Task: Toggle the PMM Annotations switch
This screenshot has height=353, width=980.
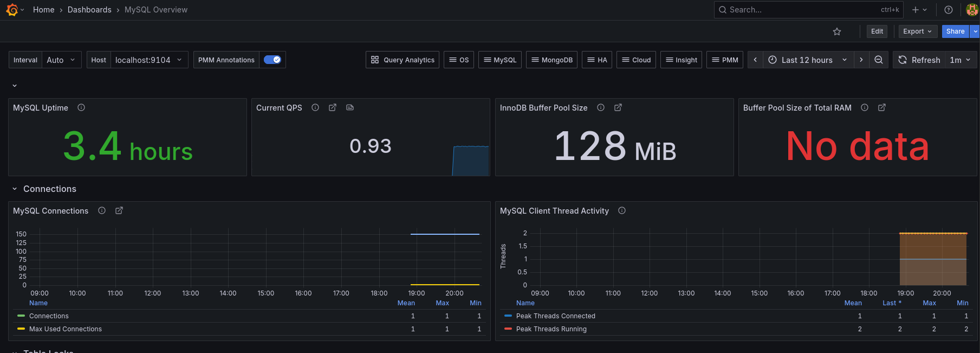Action: click(x=272, y=60)
